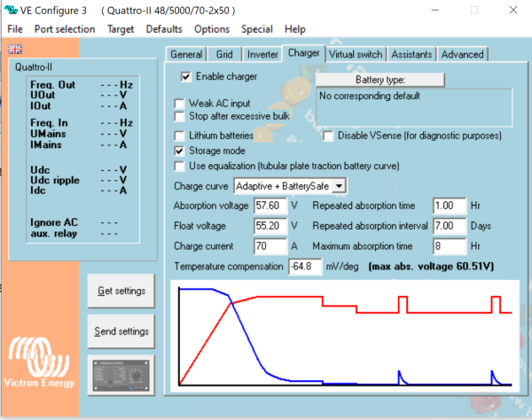Screen dimensions: 532x420
Task: Minimize the VE Configure window
Action: coord(435,10)
